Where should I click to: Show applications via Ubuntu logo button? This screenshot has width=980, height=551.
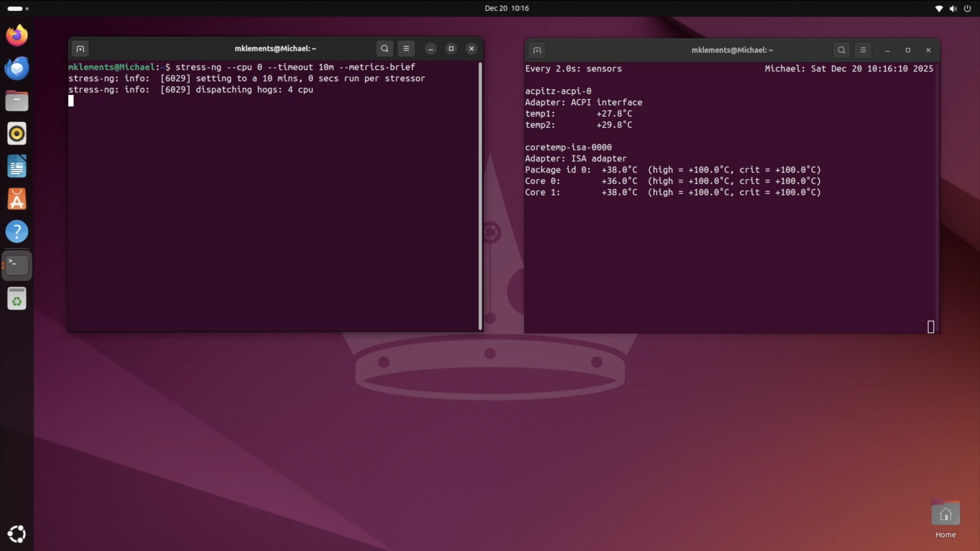17,534
